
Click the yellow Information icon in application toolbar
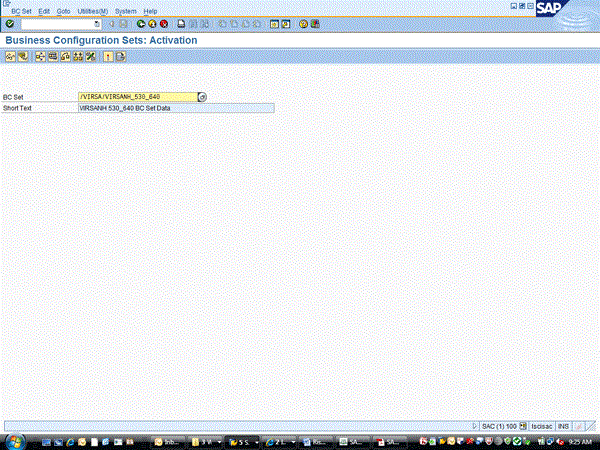tap(108, 56)
